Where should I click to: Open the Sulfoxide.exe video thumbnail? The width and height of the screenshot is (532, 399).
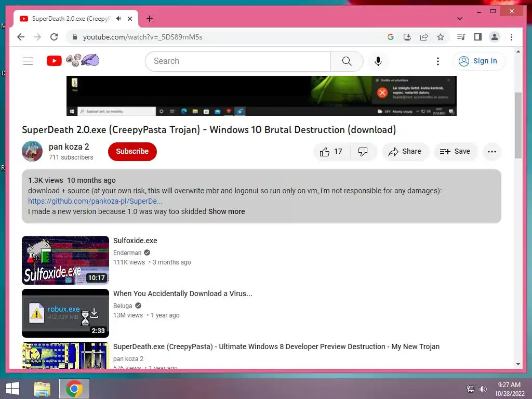pyautogui.click(x=65, y=260)
